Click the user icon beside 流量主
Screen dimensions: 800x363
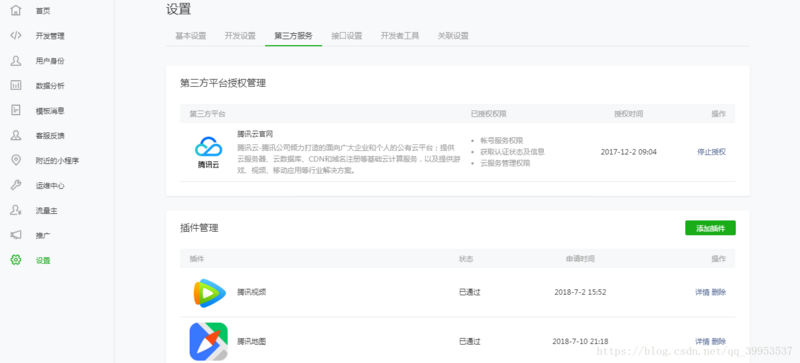[16, 210]
